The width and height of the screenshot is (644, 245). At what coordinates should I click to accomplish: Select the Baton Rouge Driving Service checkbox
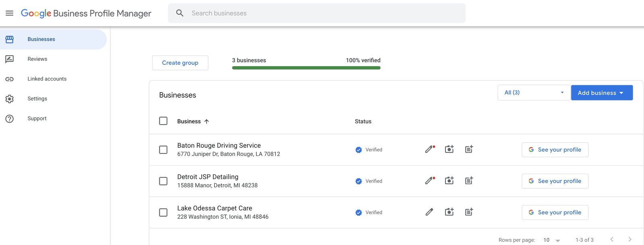163,150
